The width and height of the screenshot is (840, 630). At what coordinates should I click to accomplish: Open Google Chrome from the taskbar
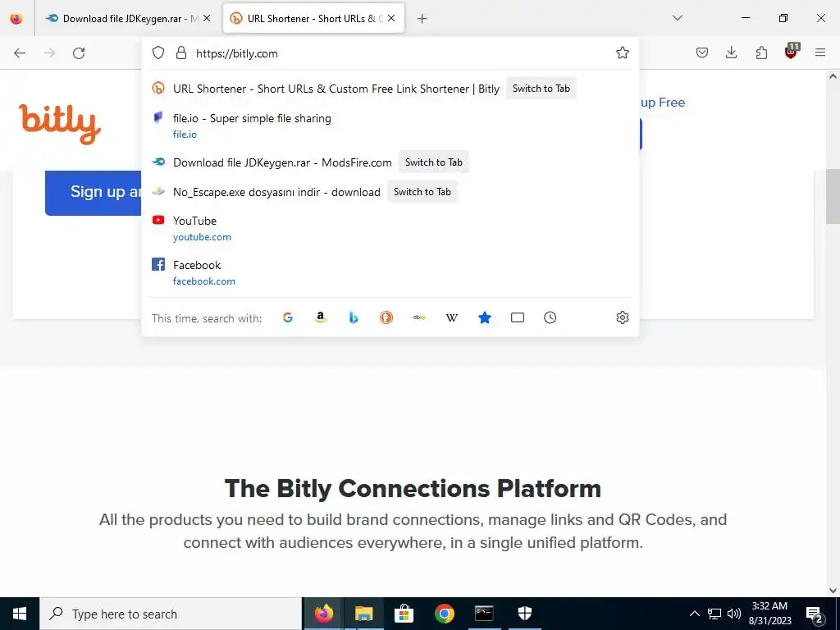(444, 614)
